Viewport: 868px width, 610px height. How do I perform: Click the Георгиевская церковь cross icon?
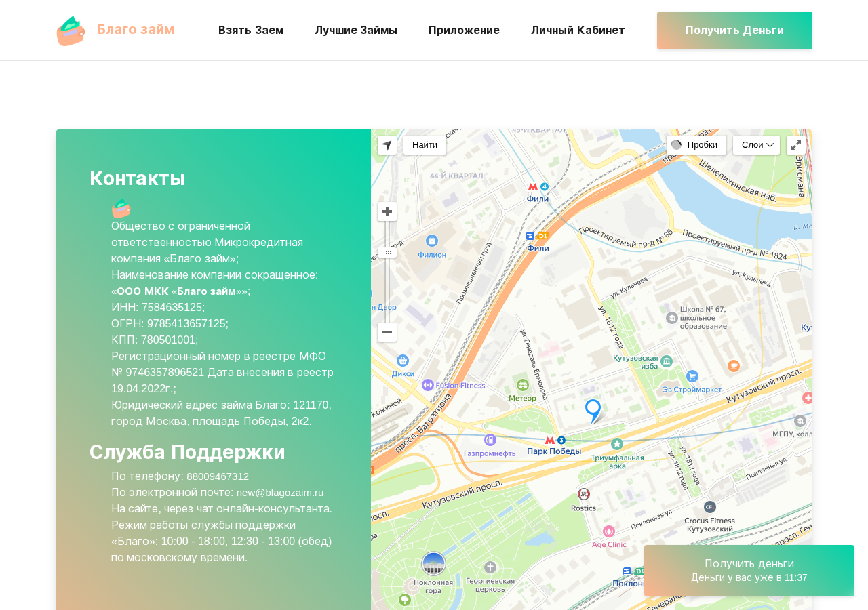tap(490, 567)
